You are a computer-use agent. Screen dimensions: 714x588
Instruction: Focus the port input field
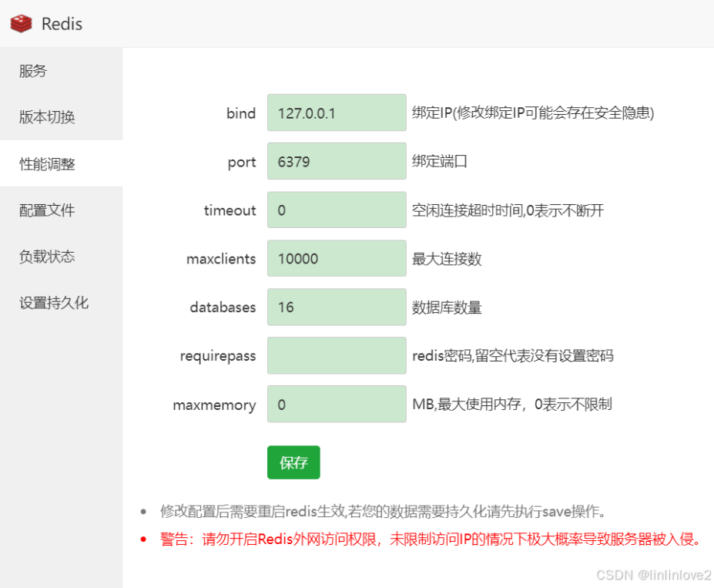click(337, 161)
